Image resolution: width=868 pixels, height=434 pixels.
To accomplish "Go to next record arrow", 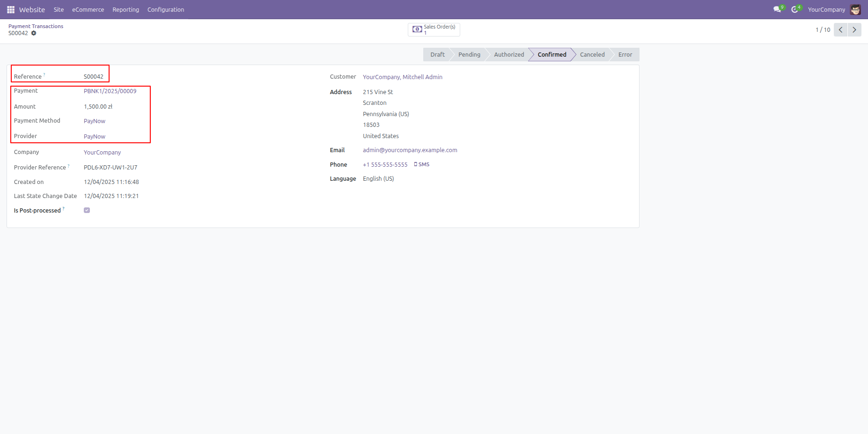I will click(854, 29).
